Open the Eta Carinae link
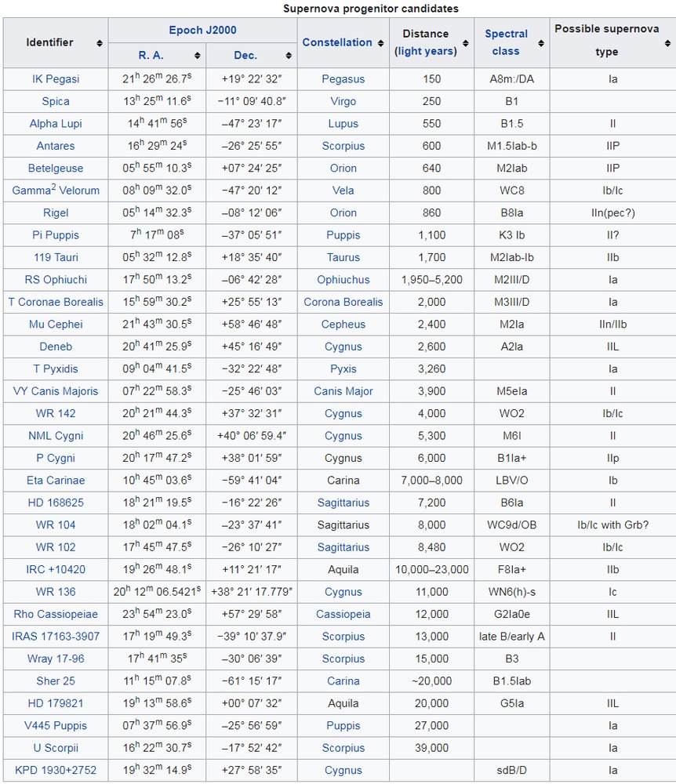 click(x=56, y=480)
